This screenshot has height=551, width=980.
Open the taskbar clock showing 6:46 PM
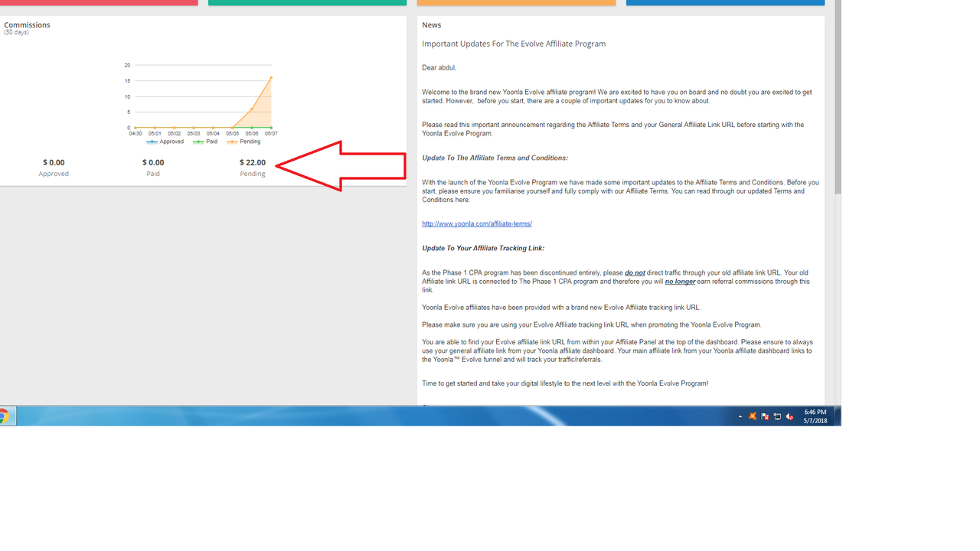click(x=815, y=416)
